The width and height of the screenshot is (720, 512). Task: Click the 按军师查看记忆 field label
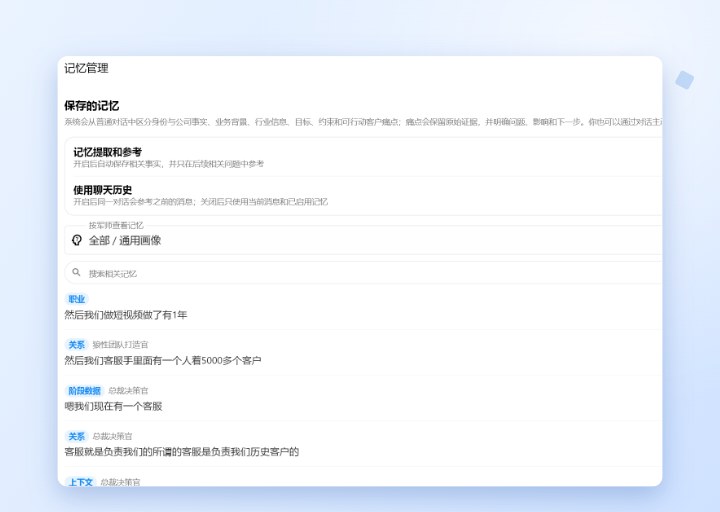(116, 225)
